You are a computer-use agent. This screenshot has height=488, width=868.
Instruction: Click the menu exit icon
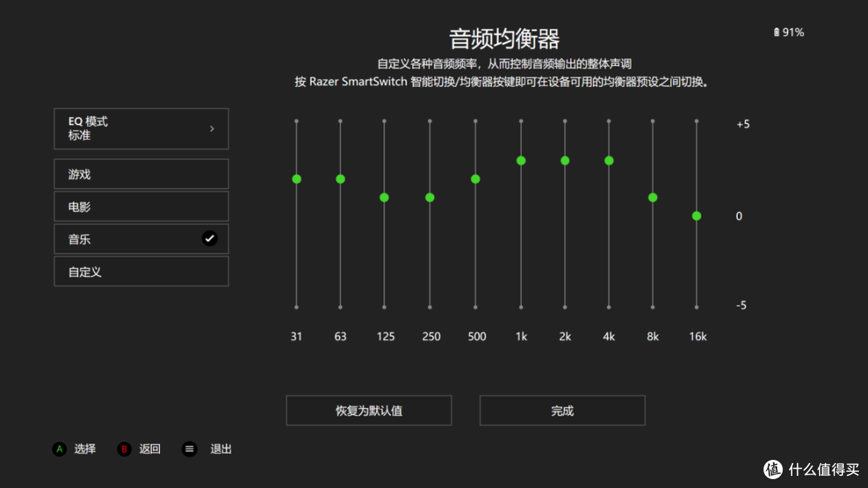coord(190,449)
